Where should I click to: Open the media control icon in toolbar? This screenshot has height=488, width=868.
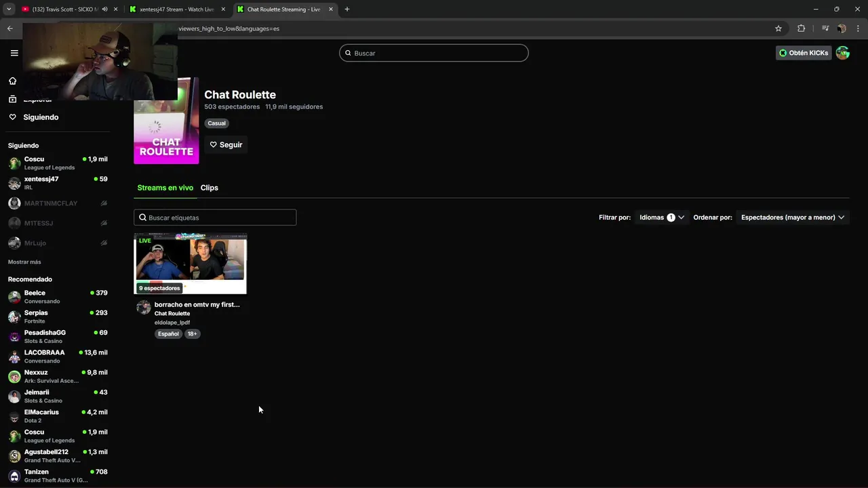825,28
